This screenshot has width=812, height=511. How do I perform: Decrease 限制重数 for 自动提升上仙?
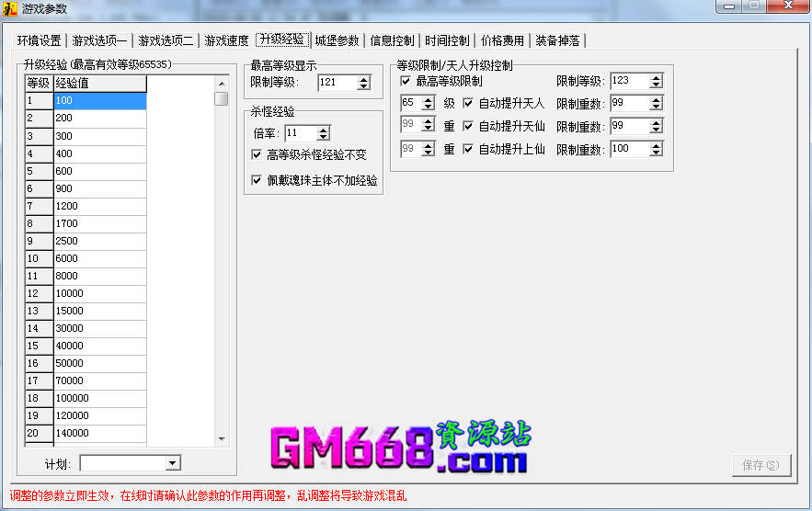tap(656, 153)
